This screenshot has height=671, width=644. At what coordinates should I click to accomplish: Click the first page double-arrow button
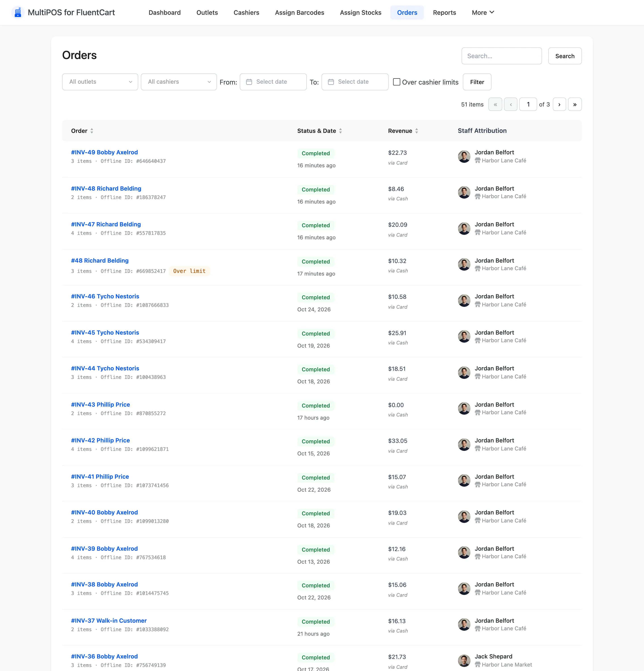tap(495, 104)
